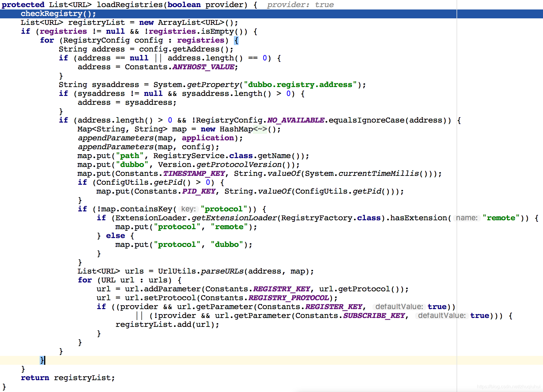Click the REGISTRY_KEY constant
This screenshot has height=392, width=543.
click(282, 289)
